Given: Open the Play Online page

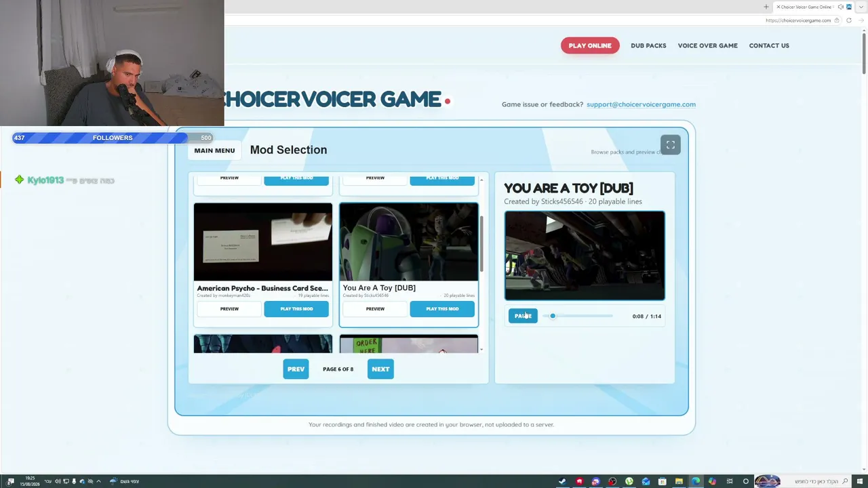Looking at the screenshot, I should point(590,45).
